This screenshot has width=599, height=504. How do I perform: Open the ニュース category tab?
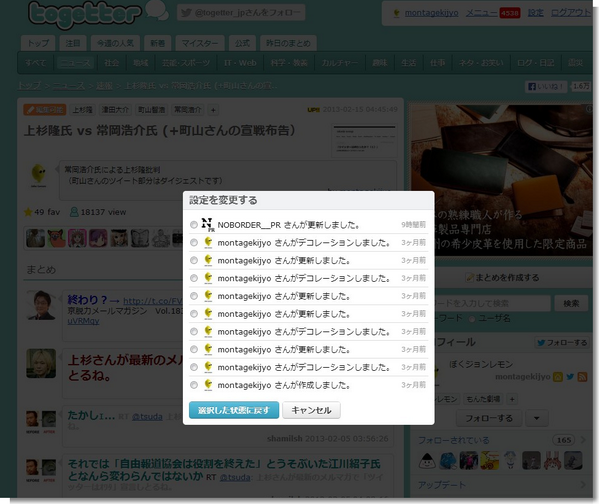pos(75,63)
